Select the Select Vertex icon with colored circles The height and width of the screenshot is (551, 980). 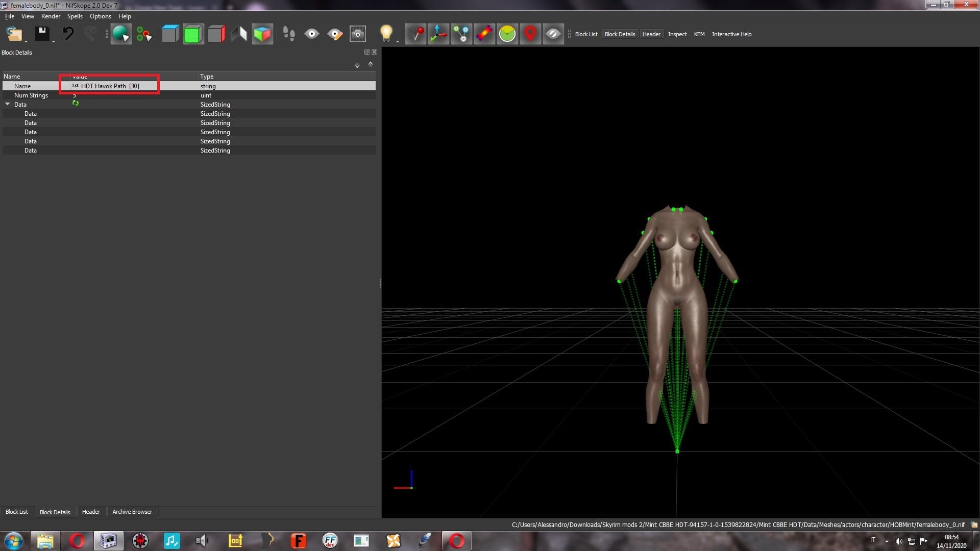(x=144, y=34)
